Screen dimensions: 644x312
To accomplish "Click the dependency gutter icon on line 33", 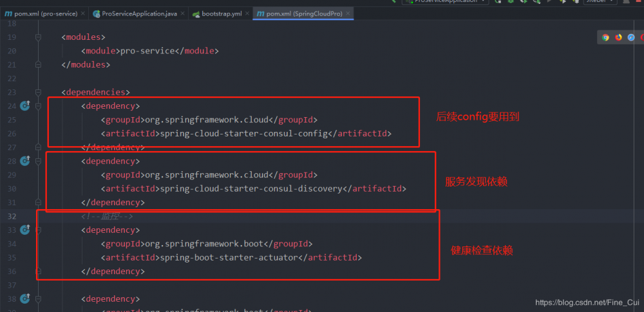I will 25,230.
